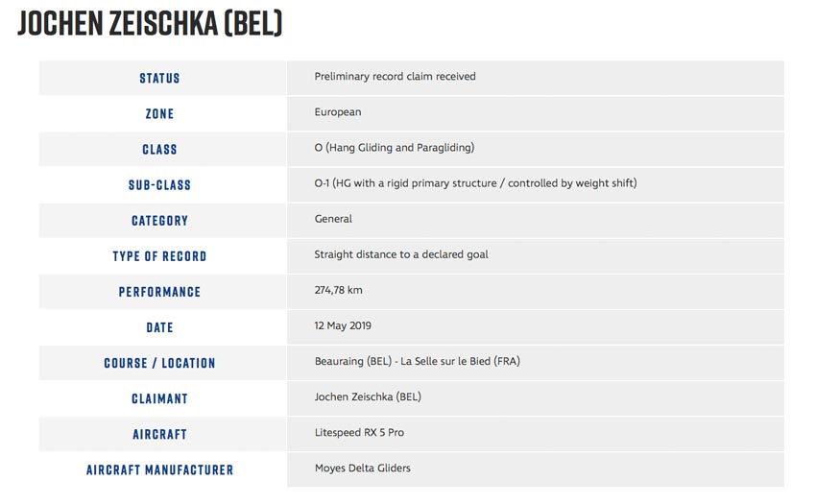Viewport: 816px width, 504px height.
Task: Select the ZONE label cell
Action: (162, 113)
